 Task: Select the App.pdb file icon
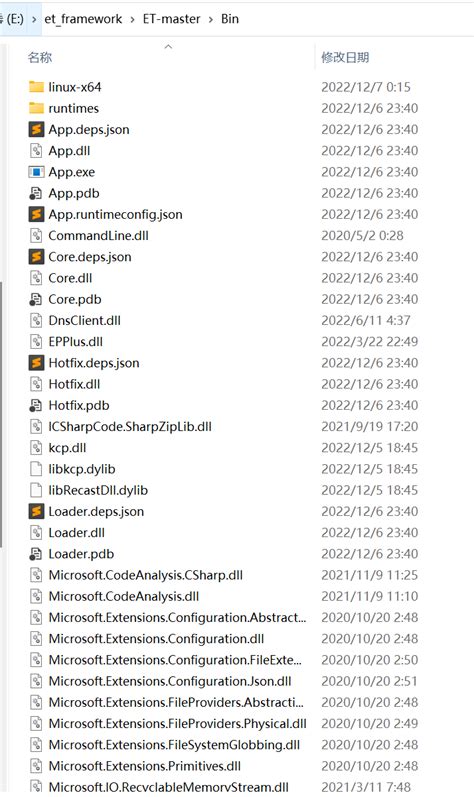pos(36,193)
